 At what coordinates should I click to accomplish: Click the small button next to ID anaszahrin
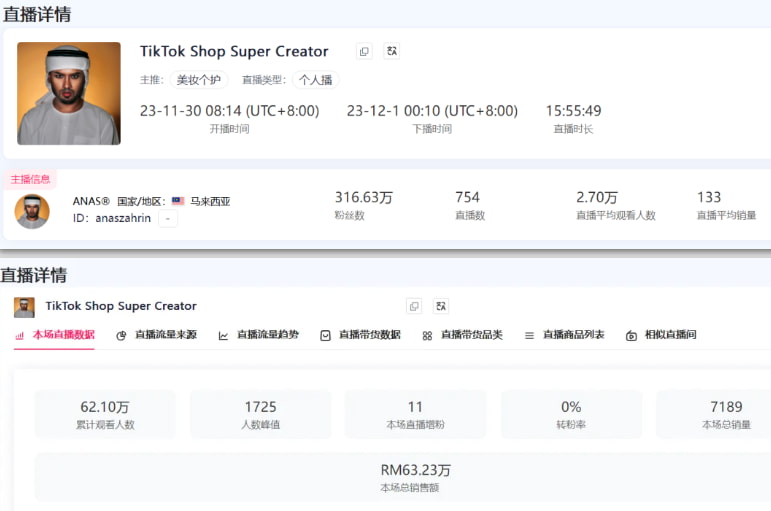tap(168, 218)
